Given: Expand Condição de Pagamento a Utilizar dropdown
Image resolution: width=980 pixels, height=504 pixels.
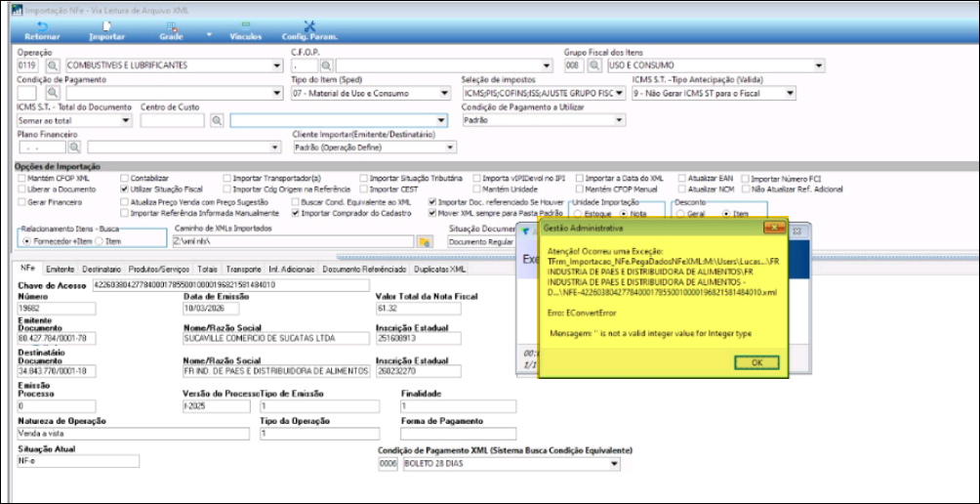Looking at the screenshot, I should 619,121.
